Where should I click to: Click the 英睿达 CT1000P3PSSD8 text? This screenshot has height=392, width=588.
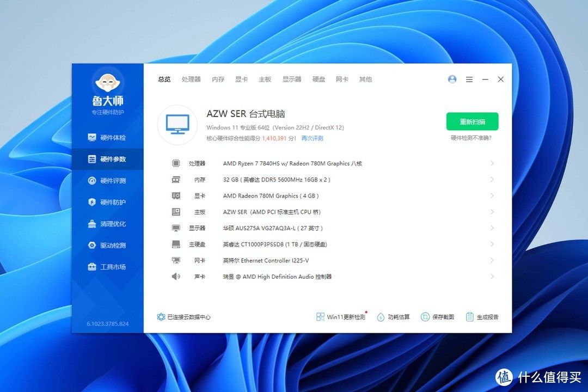pyautogui.click(x=275, y=244)
